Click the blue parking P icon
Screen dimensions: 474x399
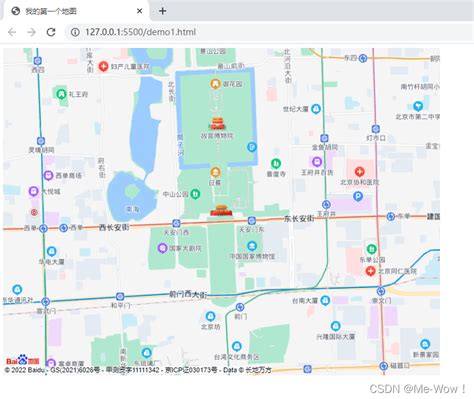[358, 197]
